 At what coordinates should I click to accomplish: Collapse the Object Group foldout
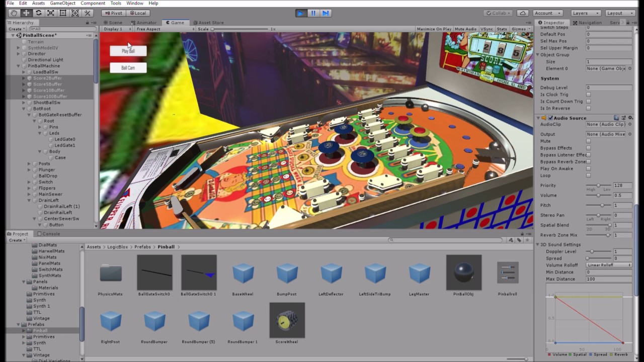click(x=537, y=55)
